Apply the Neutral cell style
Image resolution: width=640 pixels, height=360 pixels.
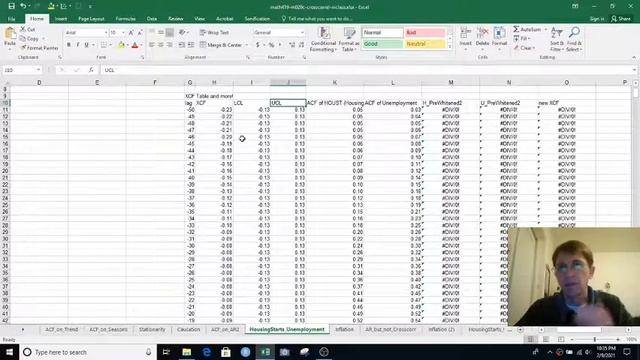tap(424, 44)
